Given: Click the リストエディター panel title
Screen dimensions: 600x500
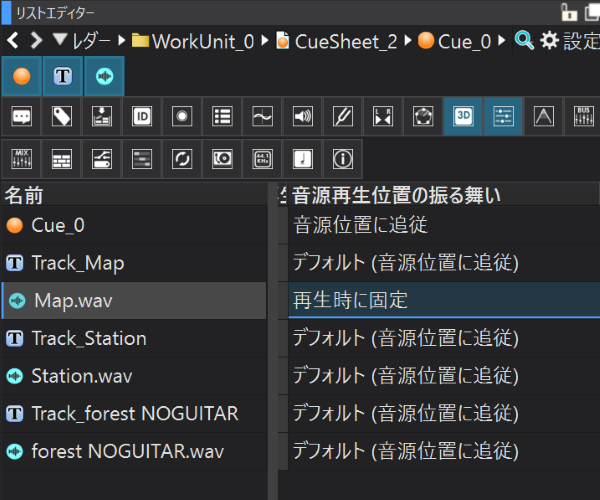Looking at the screenshot, I should [x=55, y=13].
